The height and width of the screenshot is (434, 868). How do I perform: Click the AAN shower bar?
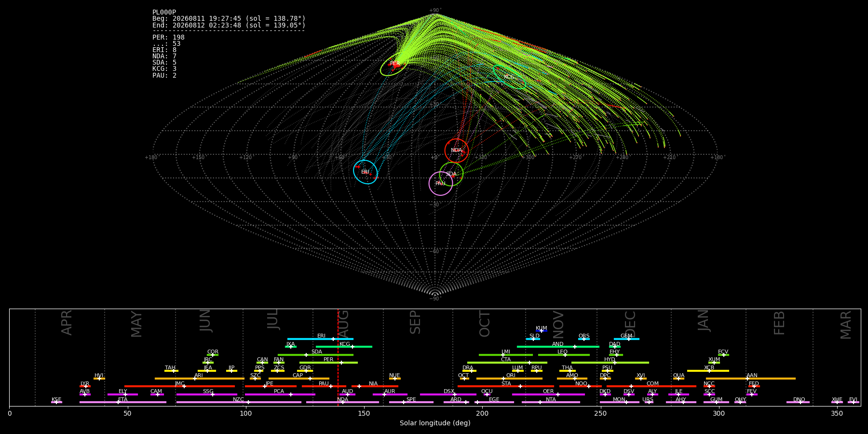click(751, 379)
